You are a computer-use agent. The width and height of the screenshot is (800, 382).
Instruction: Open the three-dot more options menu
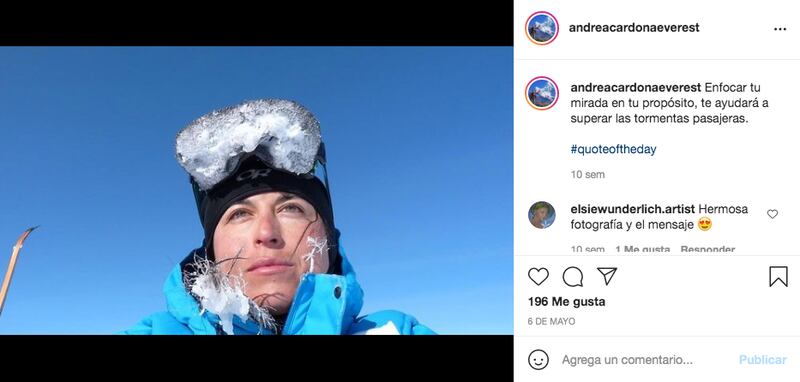pyautogui.click(x=780, y=29)
